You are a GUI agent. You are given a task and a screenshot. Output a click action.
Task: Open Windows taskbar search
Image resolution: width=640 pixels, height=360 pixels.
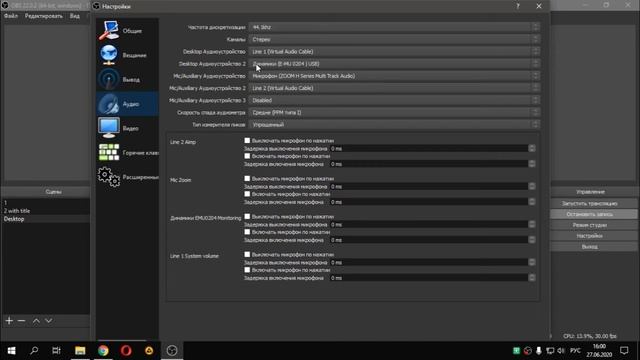click(34, 351)
